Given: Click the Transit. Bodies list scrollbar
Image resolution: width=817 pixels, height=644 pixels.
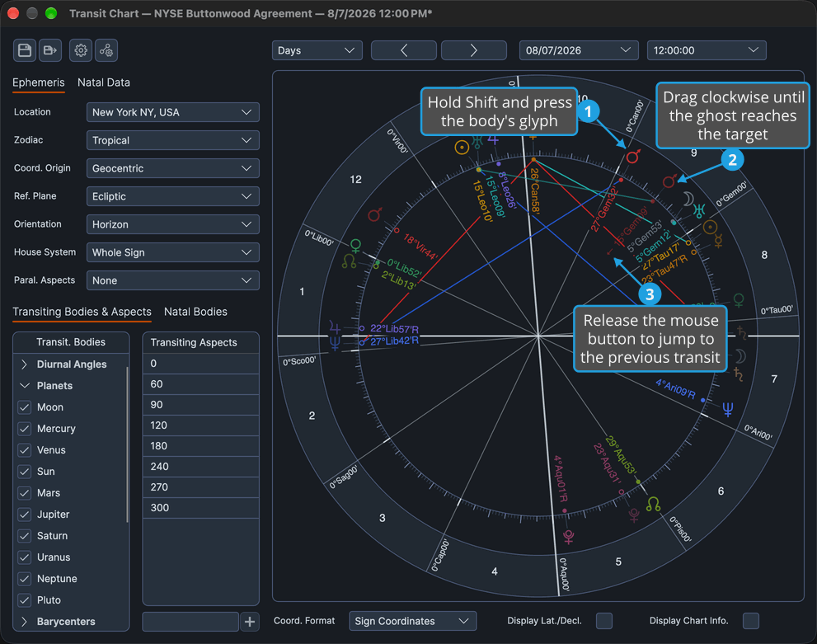Looking at the screenshot, I should [127, 444].
